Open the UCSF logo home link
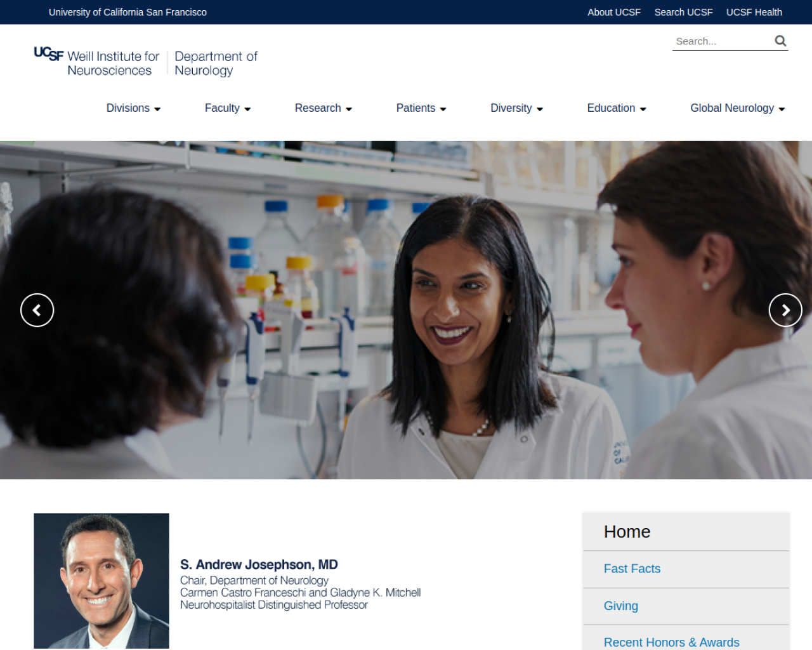This screenshot has width=812, height=650. [49, 54]
